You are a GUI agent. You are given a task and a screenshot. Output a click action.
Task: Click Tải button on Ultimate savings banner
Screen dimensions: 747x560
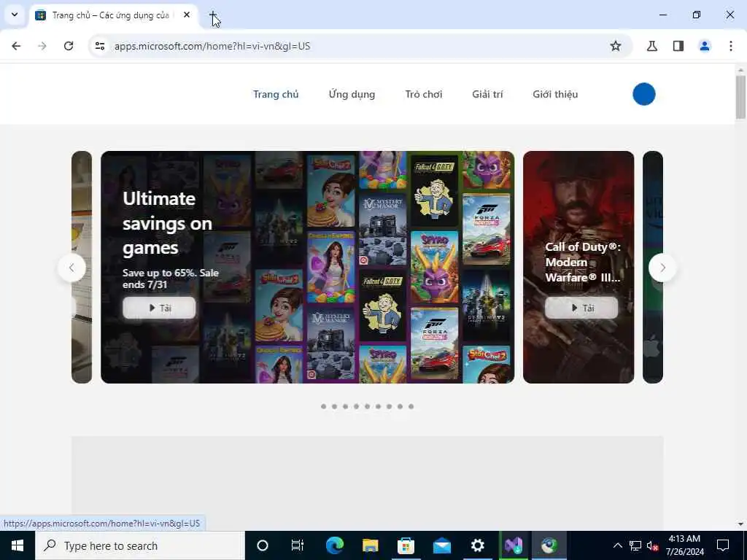coord(158,308)
